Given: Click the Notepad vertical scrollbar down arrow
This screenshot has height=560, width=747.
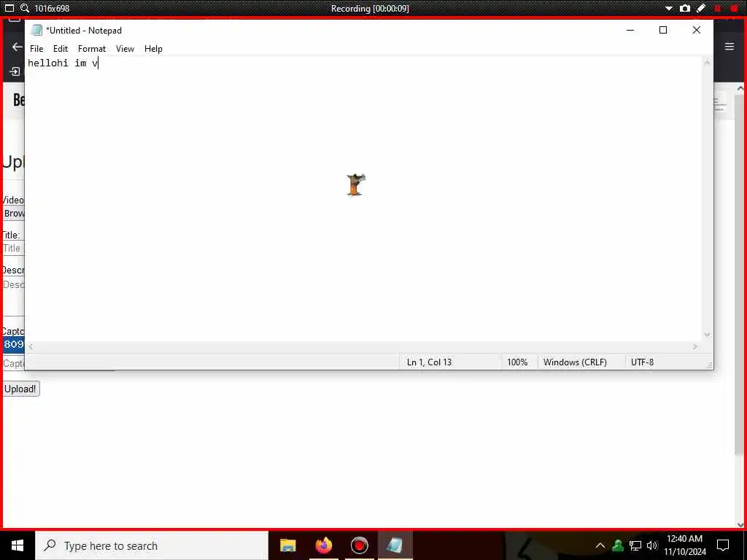Looking at the screenshot, I should coord(707,335).
